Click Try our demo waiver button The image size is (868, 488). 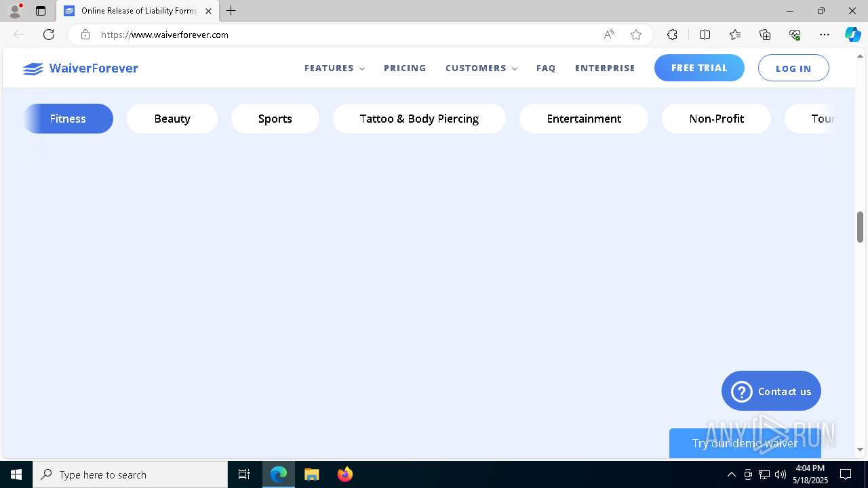[745, 443]
